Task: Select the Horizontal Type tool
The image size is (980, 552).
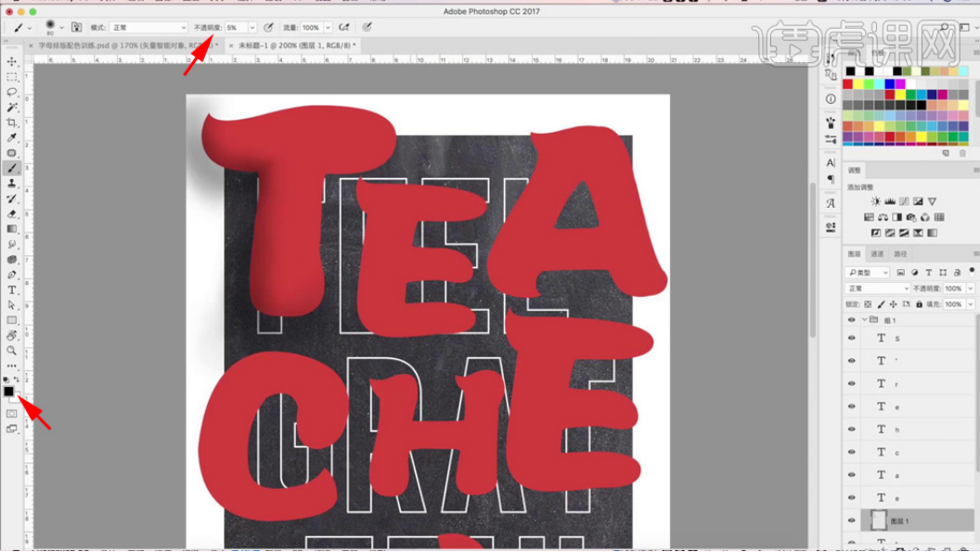Action: tap(12, 290)
